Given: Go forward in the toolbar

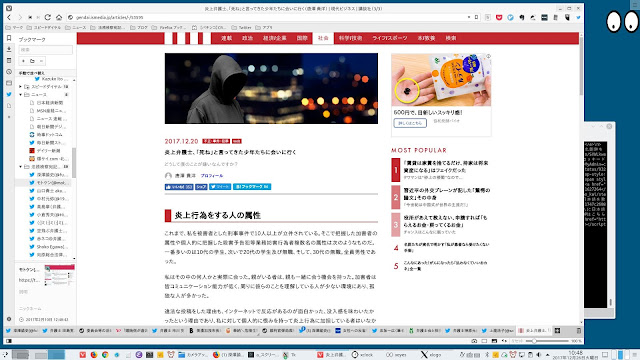Looking at the screenshot, I should point(20,18).
